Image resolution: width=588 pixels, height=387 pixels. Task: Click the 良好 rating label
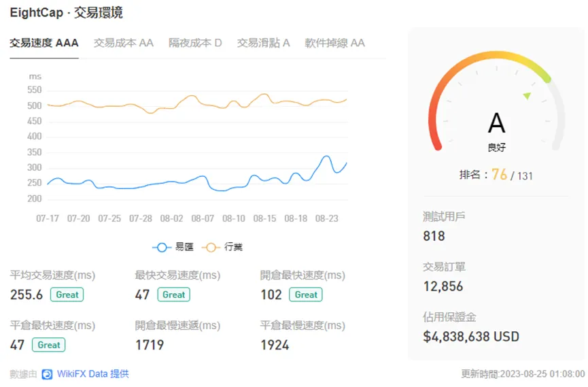tap(496, 148)
